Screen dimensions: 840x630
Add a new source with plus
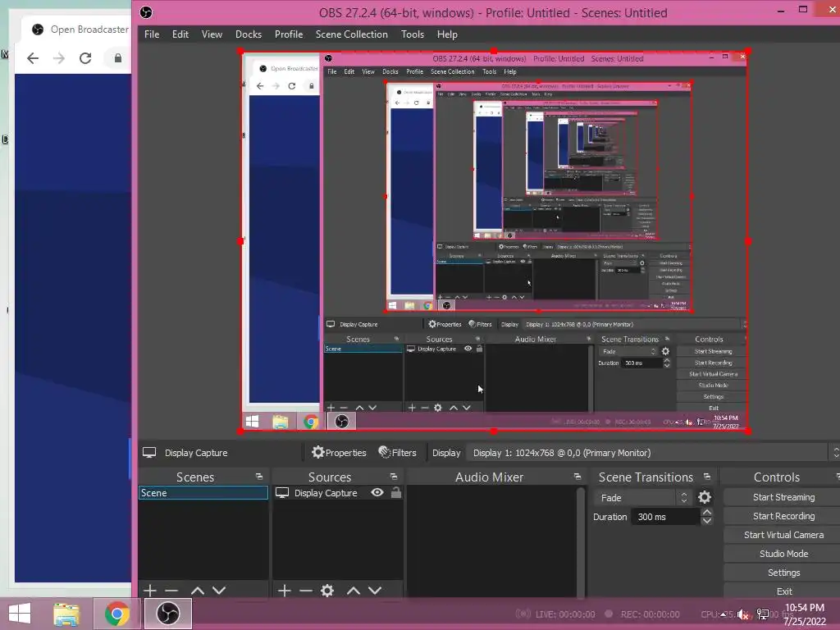285,591
